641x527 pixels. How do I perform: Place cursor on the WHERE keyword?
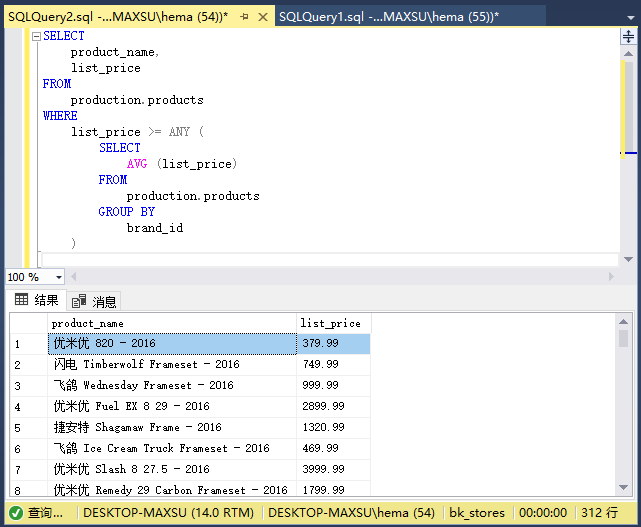coord(60,116)
